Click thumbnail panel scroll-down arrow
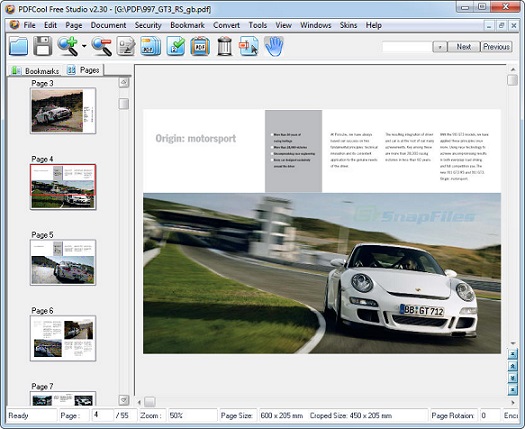Viewport: 525px width, 429px height. (x=124, y=400)
